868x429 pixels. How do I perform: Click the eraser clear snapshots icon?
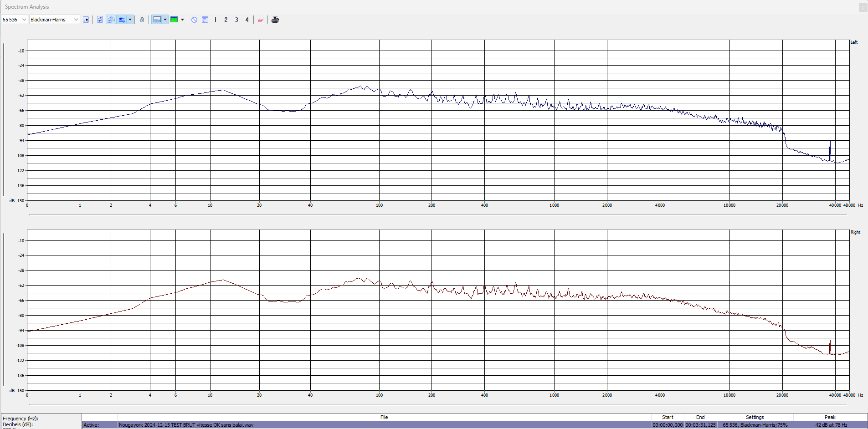pos(260,20)
